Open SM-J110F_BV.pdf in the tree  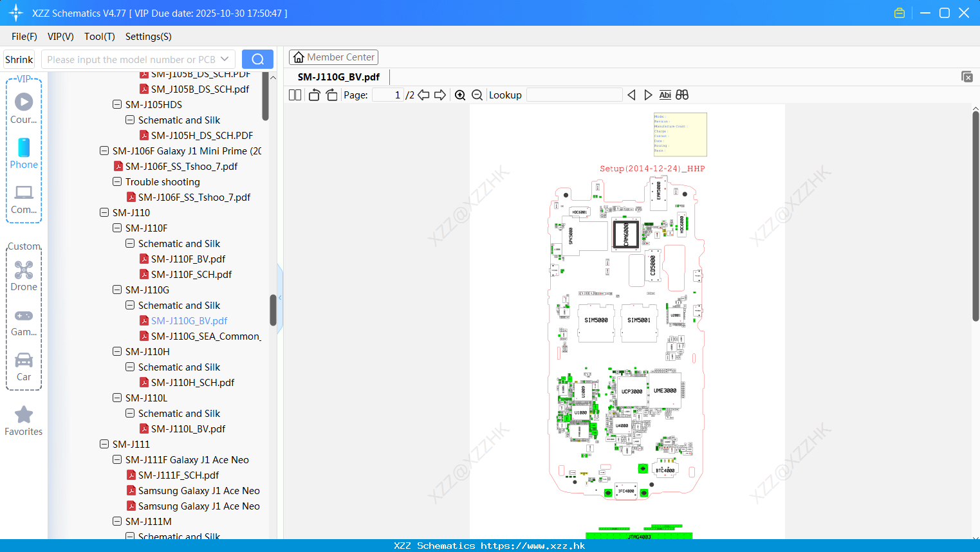188,259
